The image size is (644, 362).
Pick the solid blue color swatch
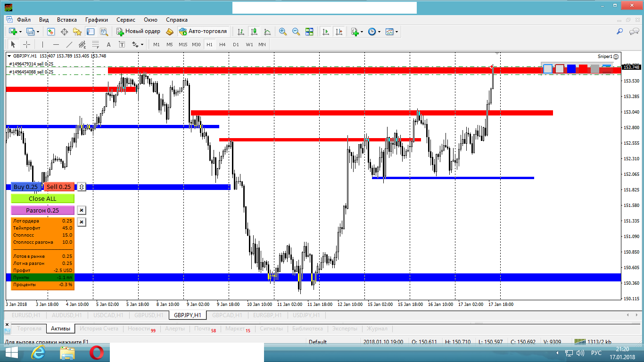(571, 69)
